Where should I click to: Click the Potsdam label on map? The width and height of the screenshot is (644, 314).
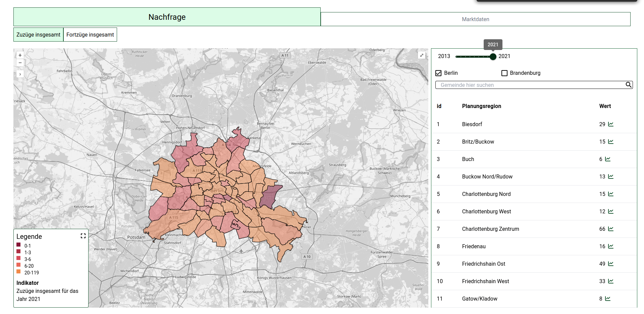pos(136,237)
